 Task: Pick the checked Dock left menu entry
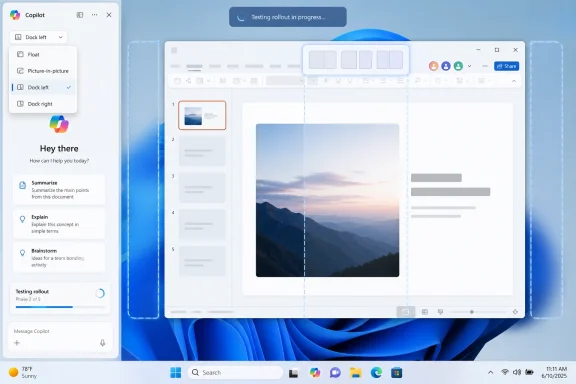[43, 87]
